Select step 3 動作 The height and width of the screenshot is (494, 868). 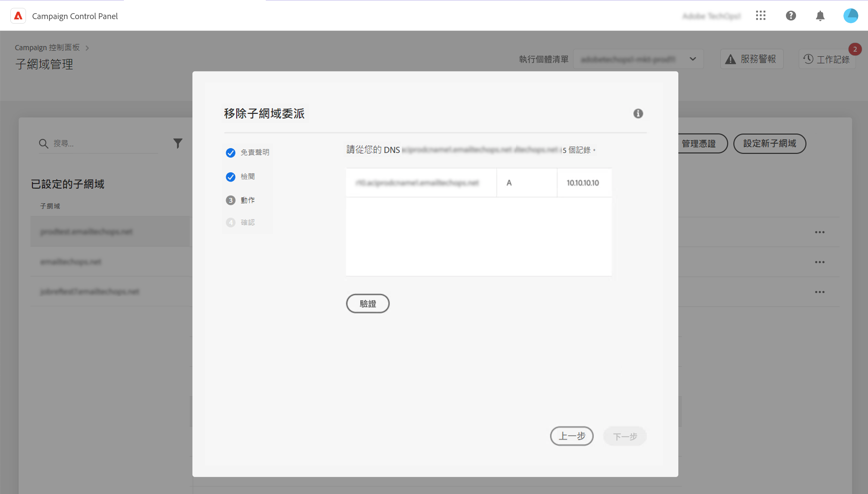241,200
